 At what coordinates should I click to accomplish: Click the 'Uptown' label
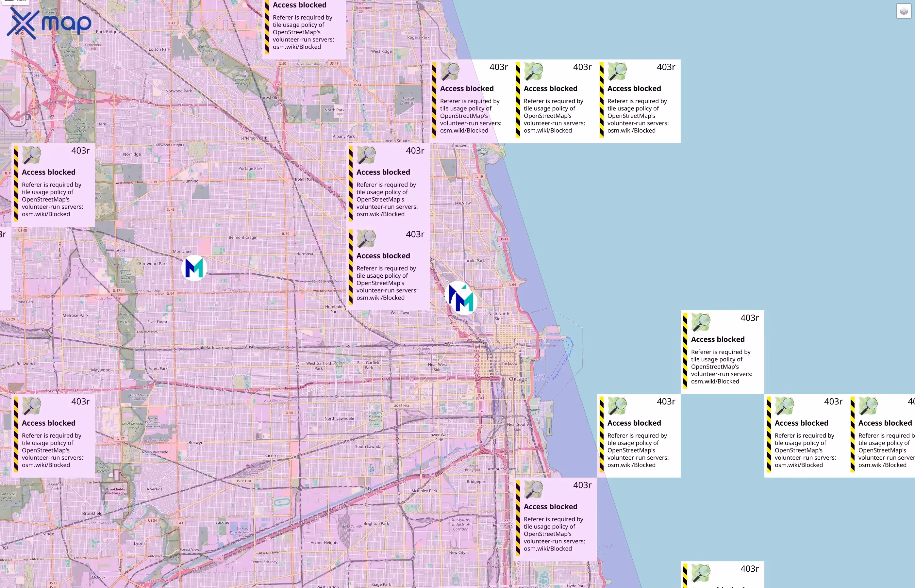[x=459, y=146]
